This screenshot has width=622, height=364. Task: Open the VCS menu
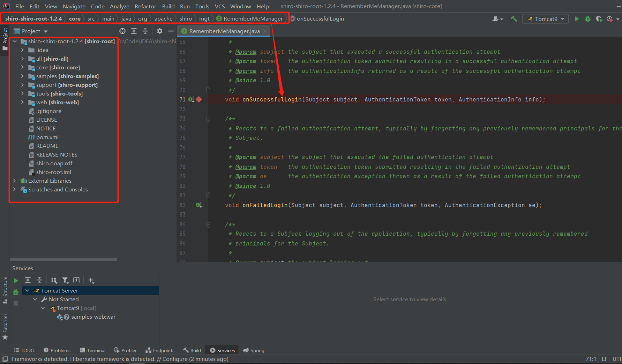click(220, 6)
